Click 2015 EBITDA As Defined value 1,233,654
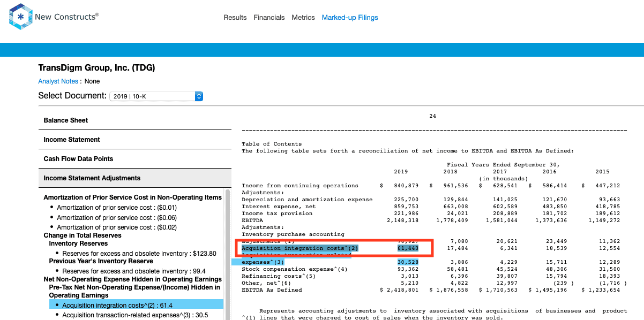 pos(604,290)
